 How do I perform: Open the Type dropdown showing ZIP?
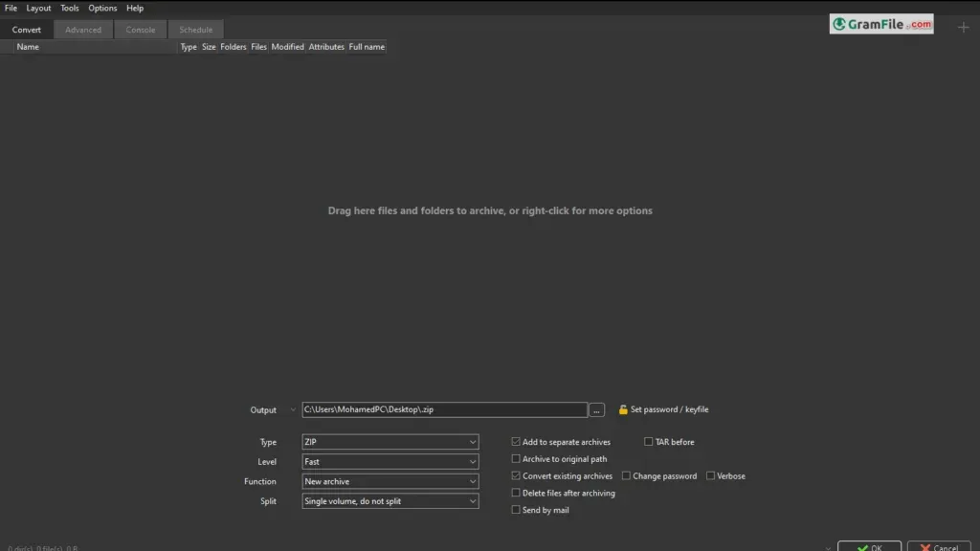390,442
